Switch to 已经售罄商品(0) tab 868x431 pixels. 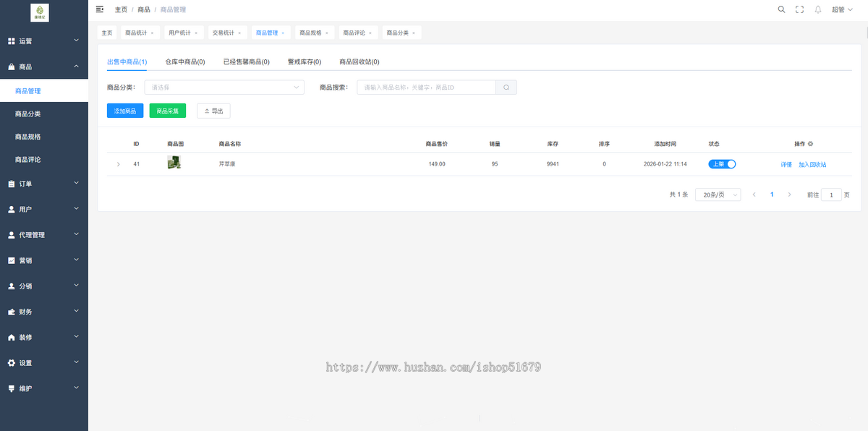247,62
